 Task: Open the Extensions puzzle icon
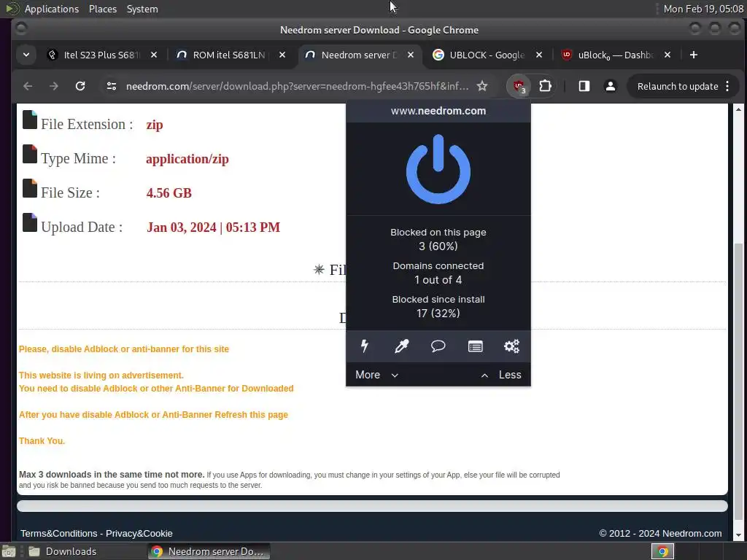545,86
